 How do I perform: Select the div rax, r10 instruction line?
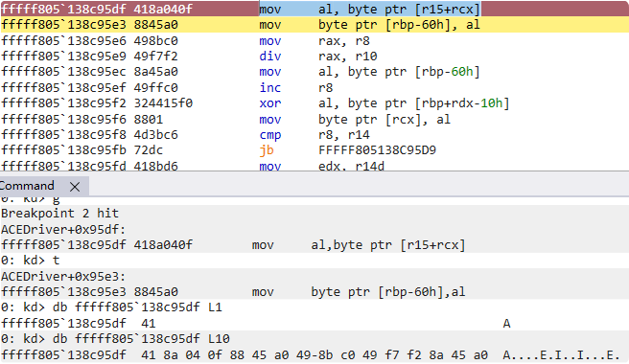click(314, 57)
